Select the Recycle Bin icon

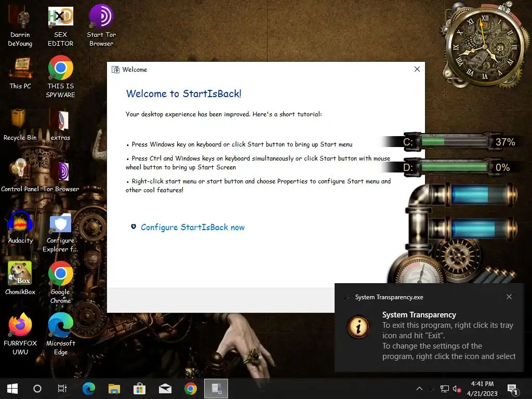click(20, 125)
